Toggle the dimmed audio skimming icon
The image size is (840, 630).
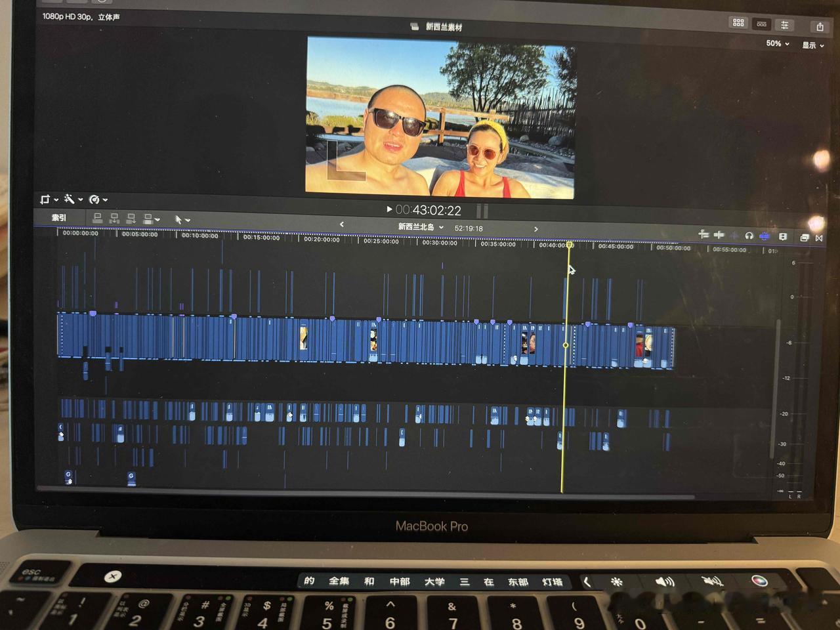(x=734, y=236)
